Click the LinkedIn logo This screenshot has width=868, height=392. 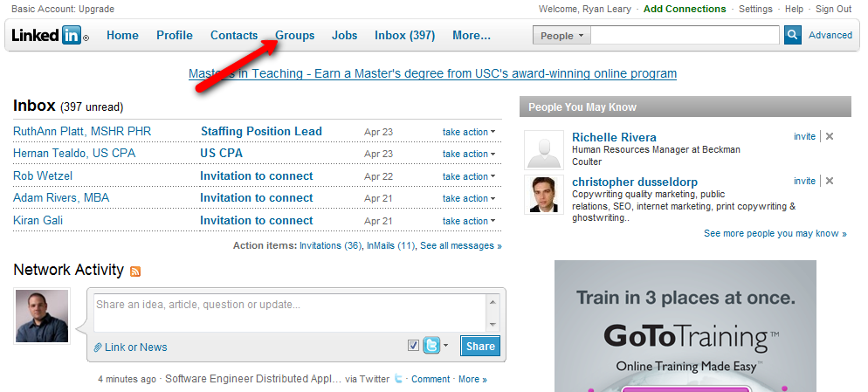pos(50,36)
